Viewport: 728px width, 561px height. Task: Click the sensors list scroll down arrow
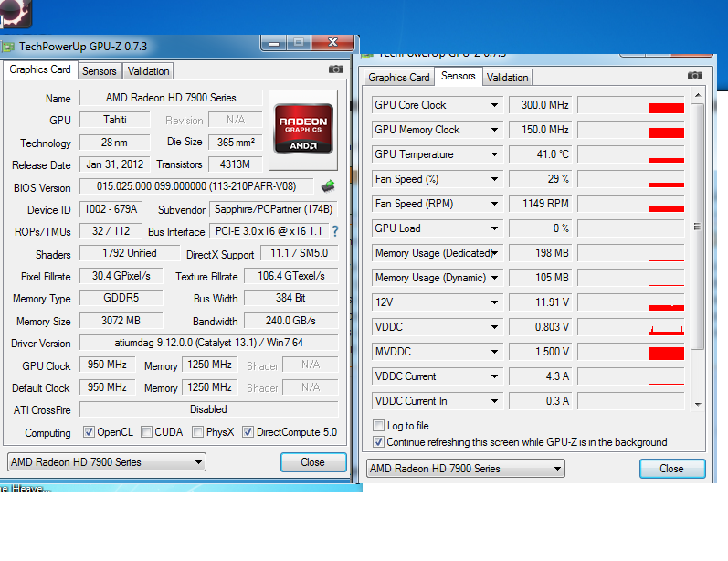pyautogui.click(x=697, y=405)
